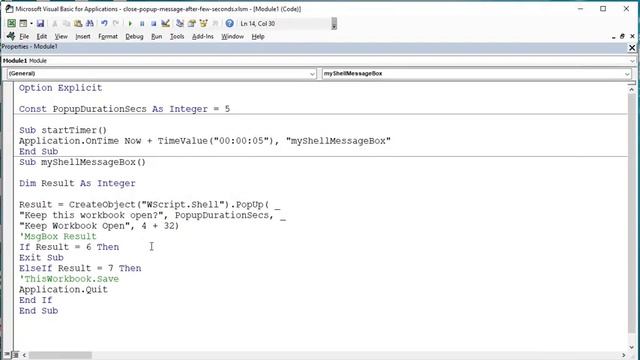Click the View Microsoft Excel icon
The width and height of the screenshot is (640, 360).
pos(11,24)
